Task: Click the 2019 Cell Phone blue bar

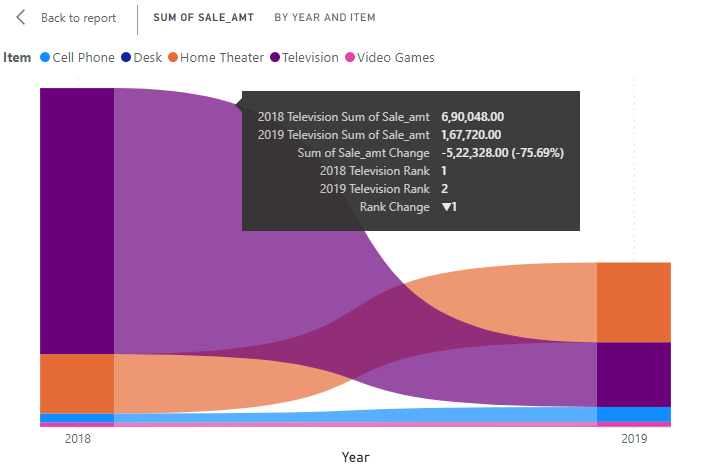Action: tap(633, 414)
